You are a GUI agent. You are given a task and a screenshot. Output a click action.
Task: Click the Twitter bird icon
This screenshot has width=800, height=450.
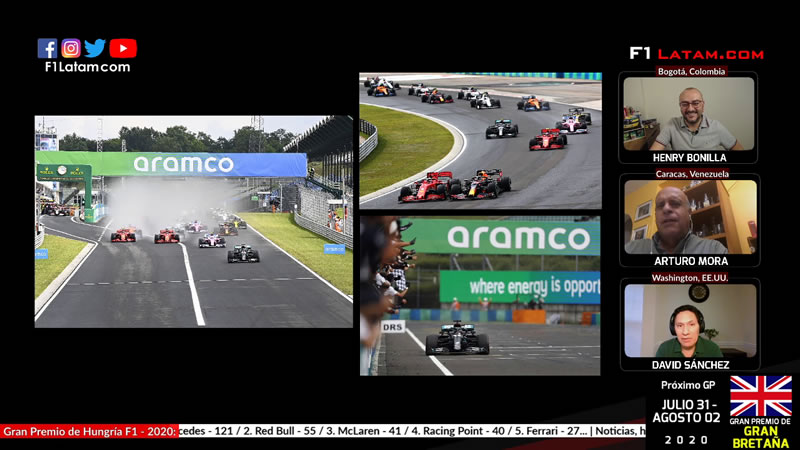95,48
